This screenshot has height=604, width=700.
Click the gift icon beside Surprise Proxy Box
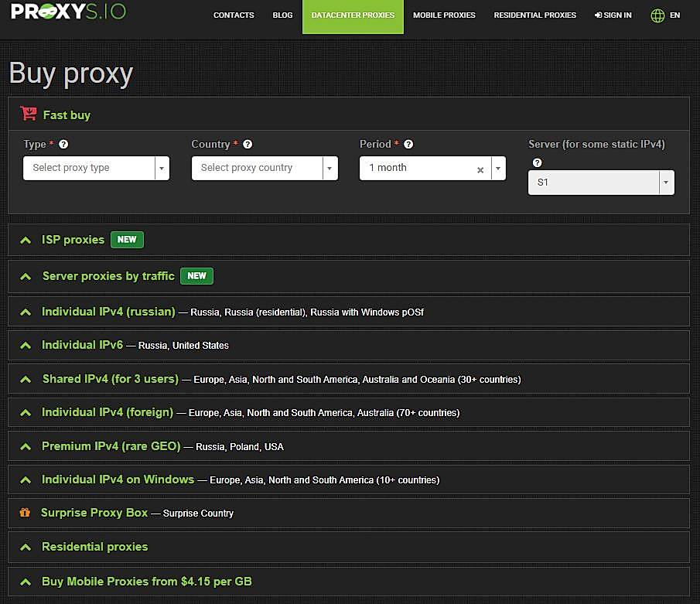click(25, 513)
